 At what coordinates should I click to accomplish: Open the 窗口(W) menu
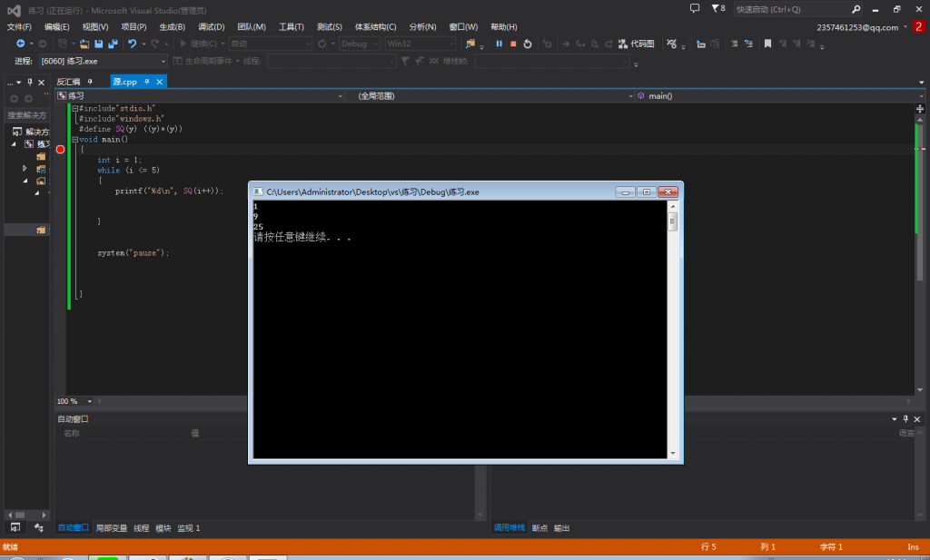pos(463,27)
